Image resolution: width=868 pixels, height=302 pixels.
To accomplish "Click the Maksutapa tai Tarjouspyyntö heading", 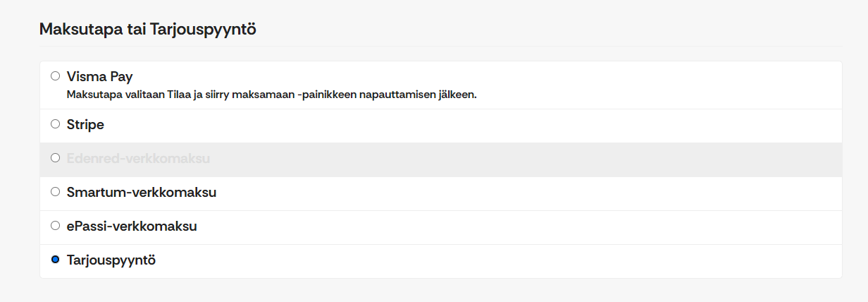I will tap(147, 30).
